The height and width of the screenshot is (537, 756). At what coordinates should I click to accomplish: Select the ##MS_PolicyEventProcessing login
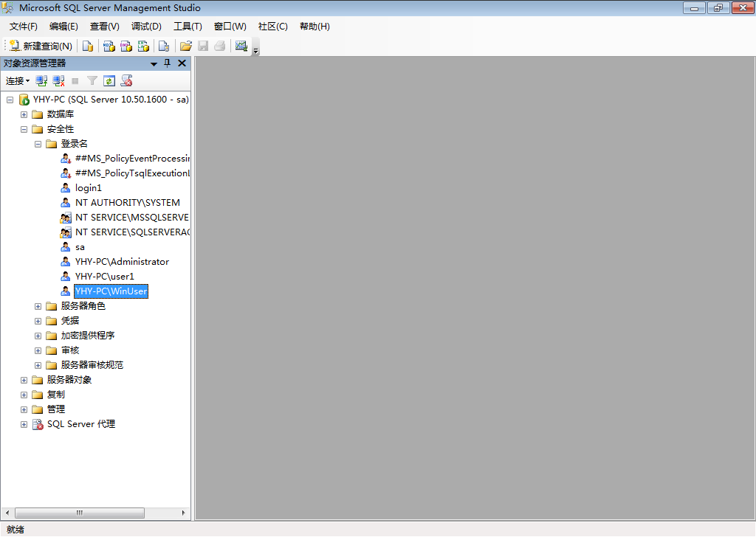[132, 159]
